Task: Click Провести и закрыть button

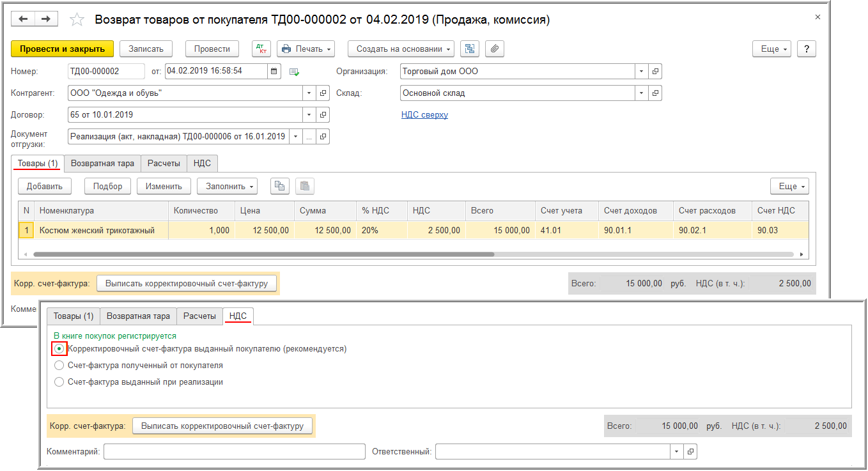Action: pos(62,49)
